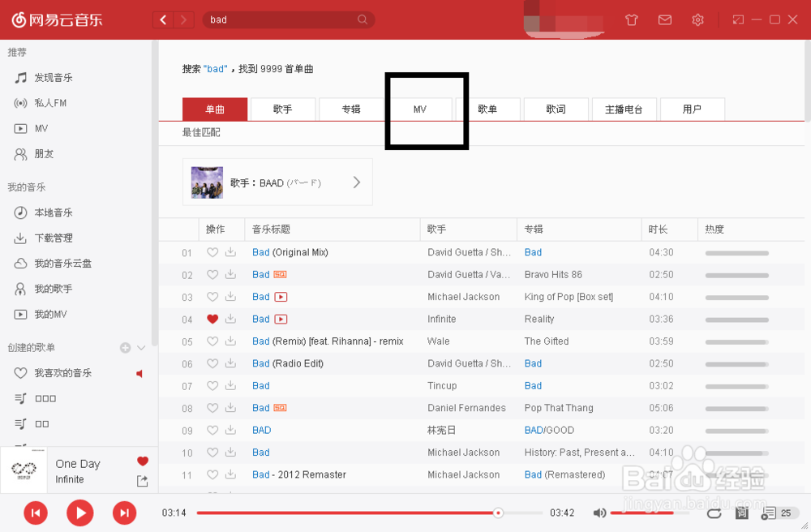Open artist Michael Jackson on track 03

(x=463, y=297)
